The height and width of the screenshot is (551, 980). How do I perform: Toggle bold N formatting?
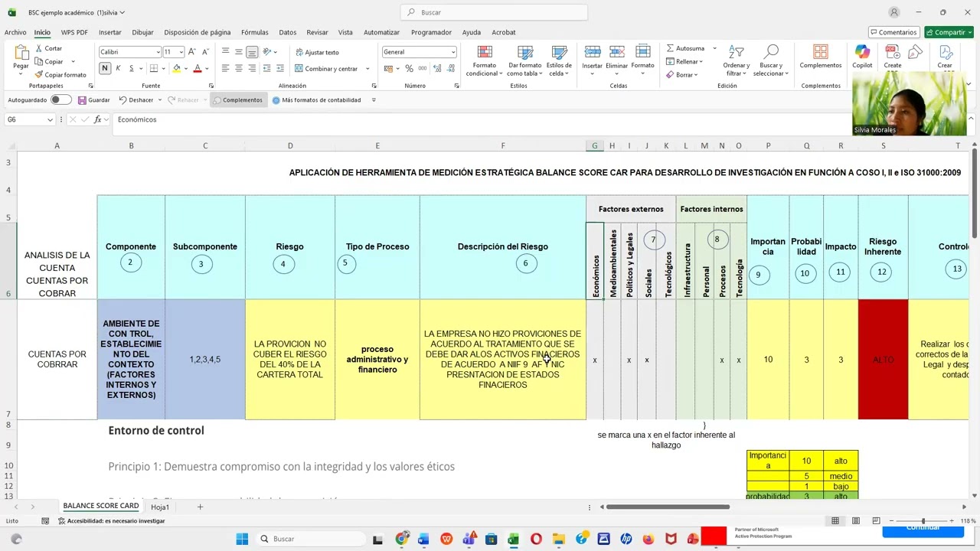click(105, 68)
